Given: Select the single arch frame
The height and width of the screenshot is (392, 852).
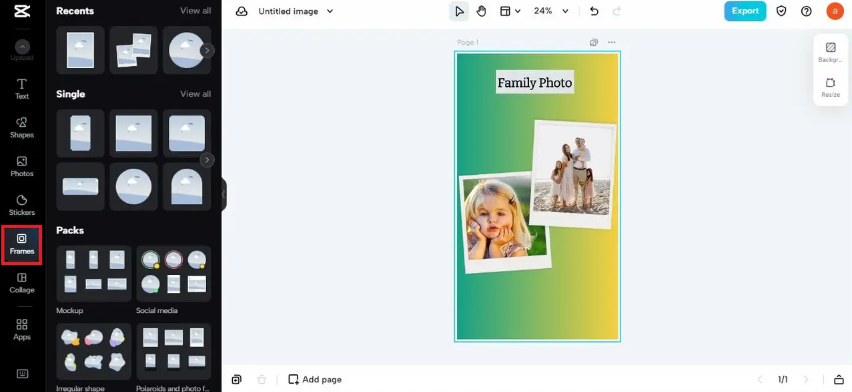Looking at the screenshot, I should 187,186.
